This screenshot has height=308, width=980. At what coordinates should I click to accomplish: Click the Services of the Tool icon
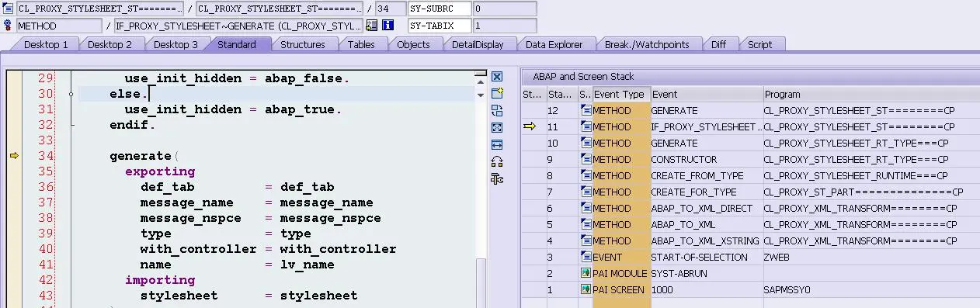(x=497, y=161)
